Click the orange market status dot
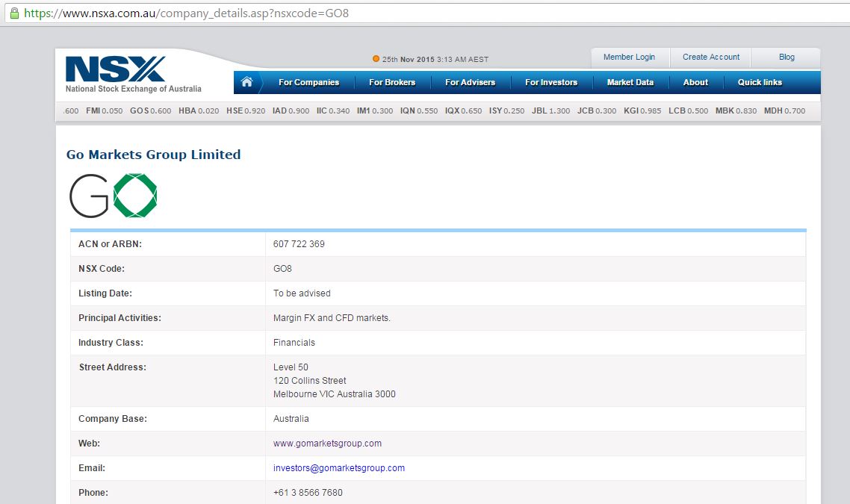Viewport: 850px width, 504px height. [x=376, y=59]
